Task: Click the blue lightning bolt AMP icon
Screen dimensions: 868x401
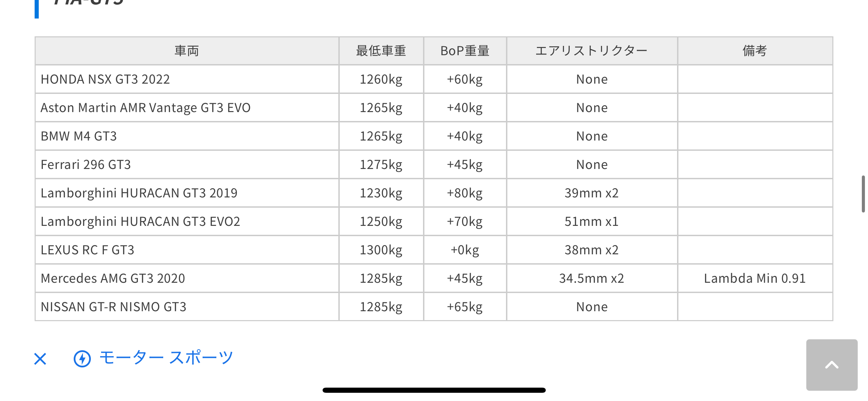Action: tap(82, 359)
